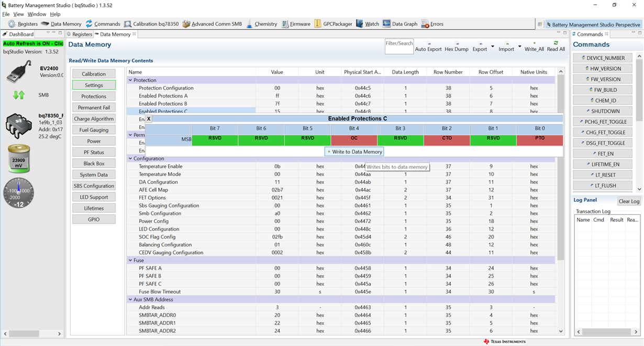Click the EV2400 USB adapter icon

pyautogui.click(x=19, y=72)
